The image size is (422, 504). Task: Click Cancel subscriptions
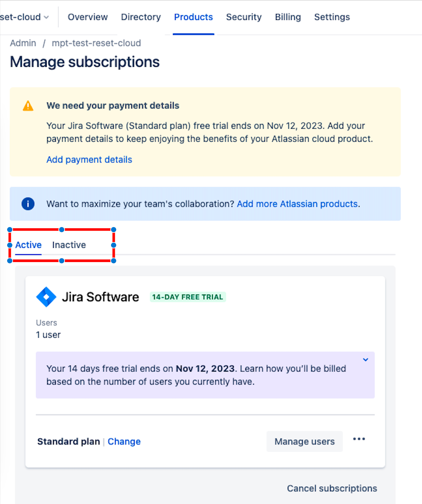click(332, 488)
